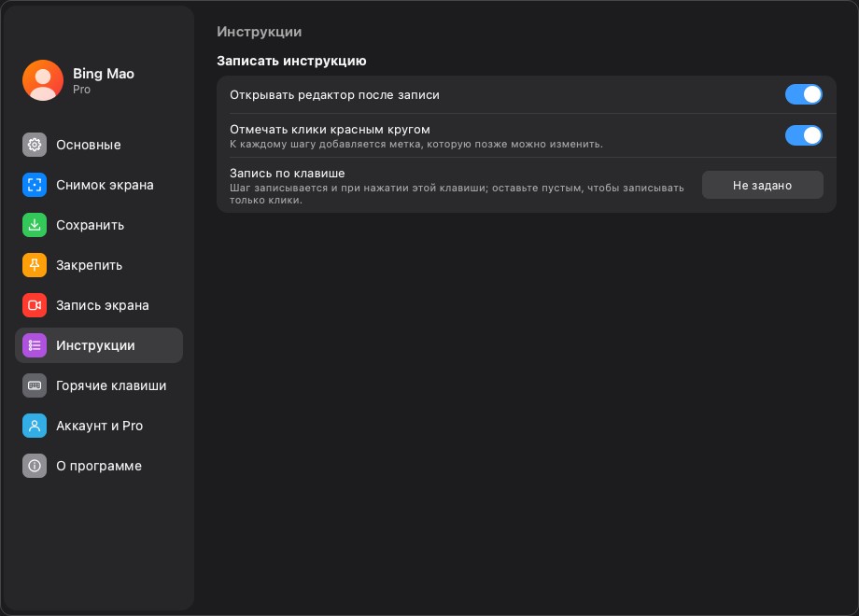Click the Инструкции page title

[x=260, y=32]
